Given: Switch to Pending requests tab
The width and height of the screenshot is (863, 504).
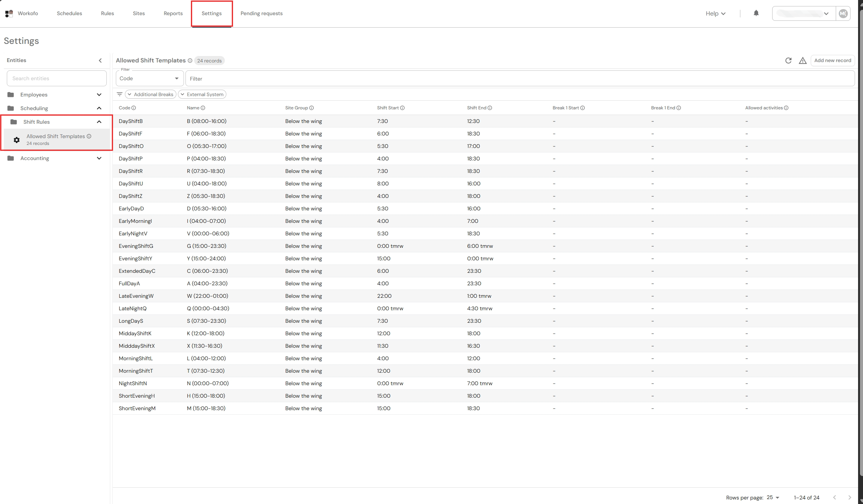Looking at the screenshot, I should [x=262, y=13].
